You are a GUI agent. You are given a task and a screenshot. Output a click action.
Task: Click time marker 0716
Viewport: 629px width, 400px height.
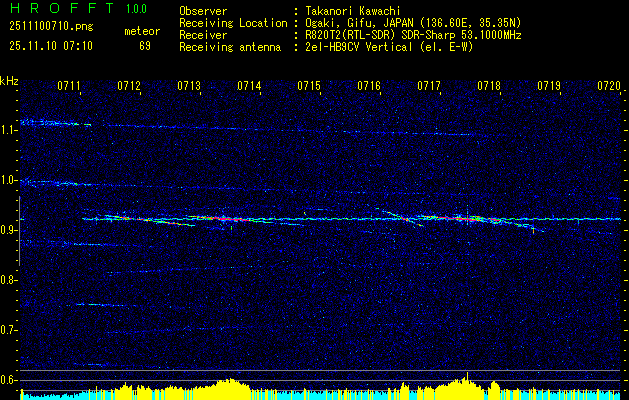pos(369,85)
